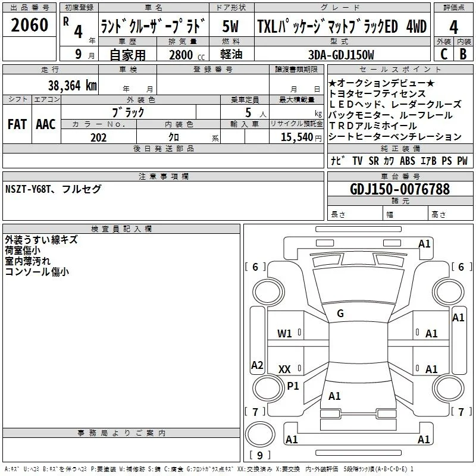
Task: Click the spare tire circle above [ 9 ]
Action: tap(260, 434)
